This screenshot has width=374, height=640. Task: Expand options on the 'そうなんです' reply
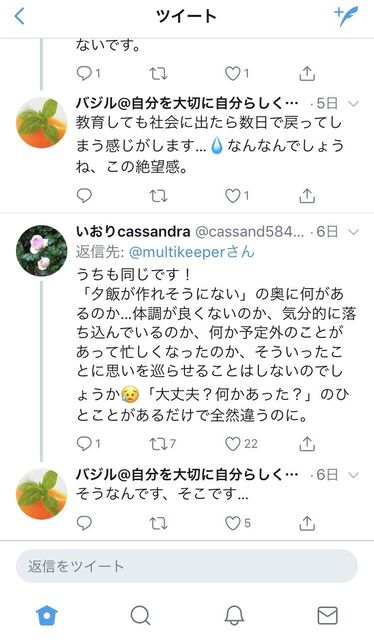pyautogui.click(x=353, y=475)
